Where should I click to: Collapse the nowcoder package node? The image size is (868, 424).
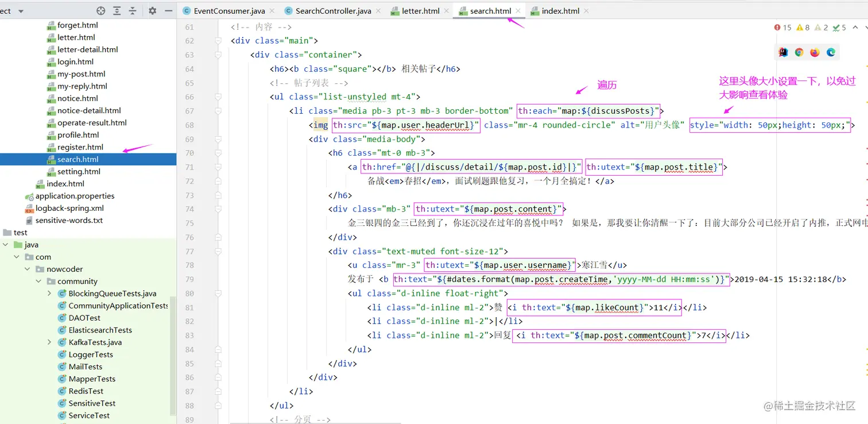coord(28,269)
